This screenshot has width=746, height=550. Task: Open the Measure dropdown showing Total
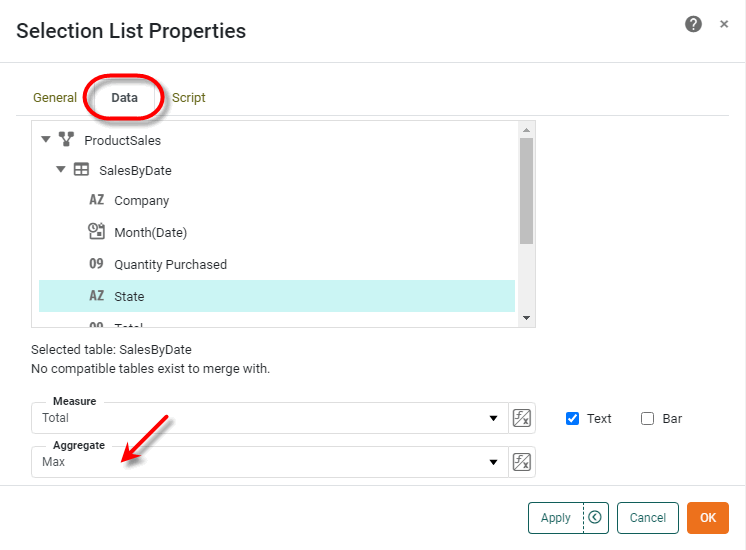(x=269, y=418)
